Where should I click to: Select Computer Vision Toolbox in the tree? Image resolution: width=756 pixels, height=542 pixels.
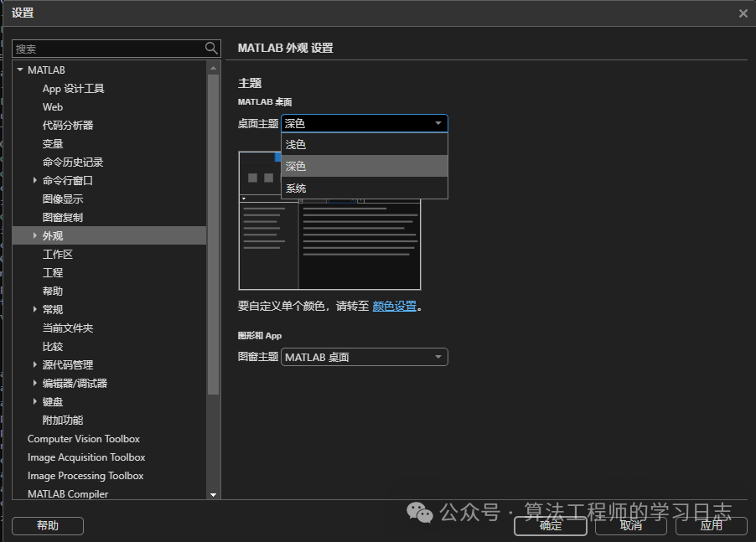[84, 439]
